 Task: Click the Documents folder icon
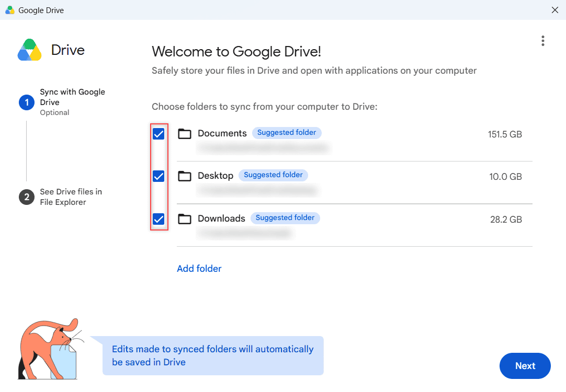point(185,134)
